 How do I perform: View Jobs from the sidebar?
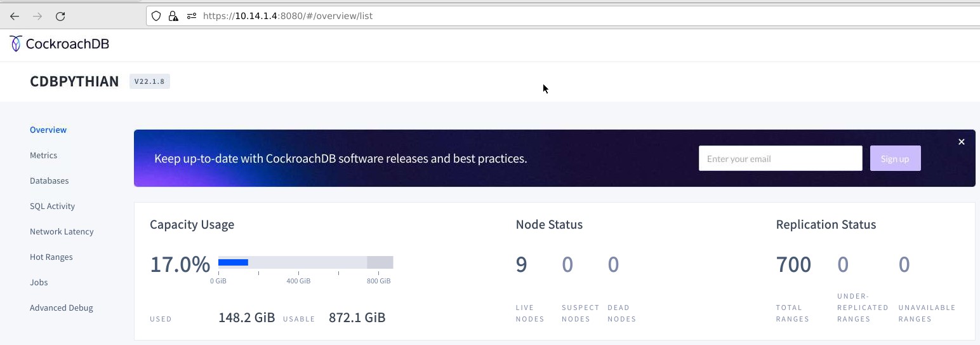pyautogui.click(x=39, y=282)
